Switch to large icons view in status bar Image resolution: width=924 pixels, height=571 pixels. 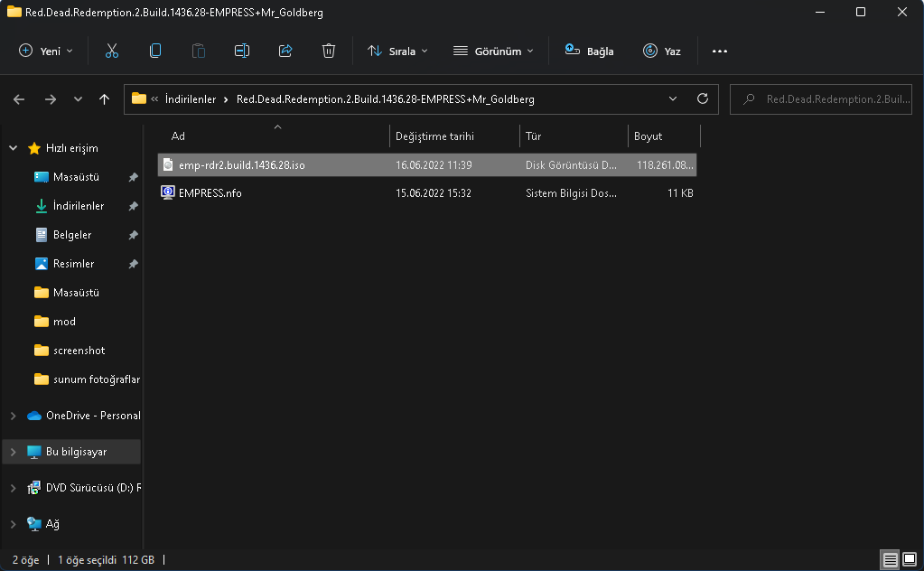[910, 558]
